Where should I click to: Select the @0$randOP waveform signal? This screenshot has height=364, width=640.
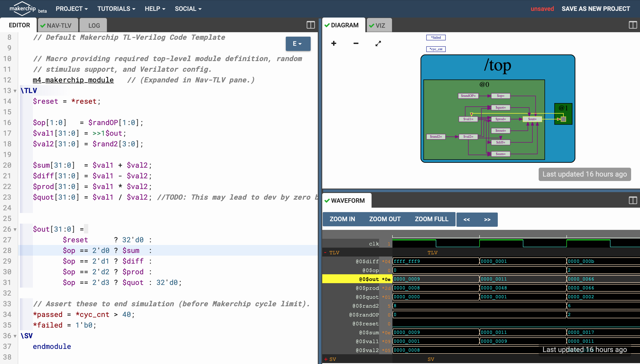(x=364, y=315)
